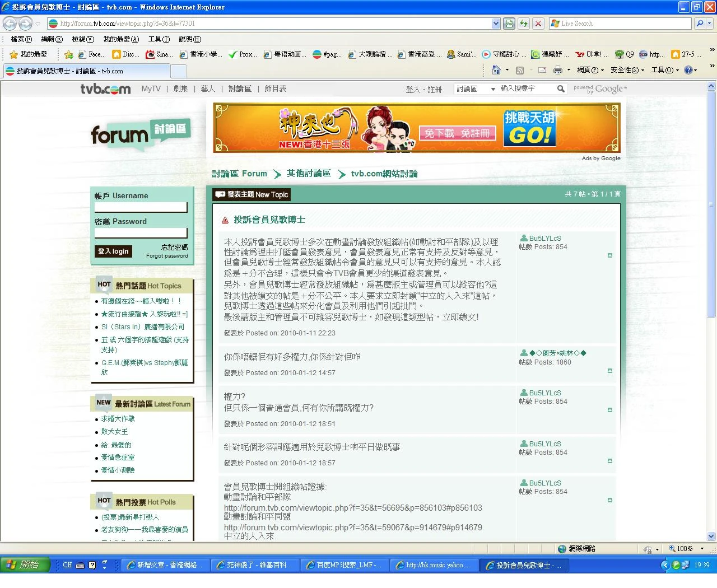Click the 其他討論區 breadcrumb link
The height and width of the screenshot is (588, 717).
click(x=309, y=174)
